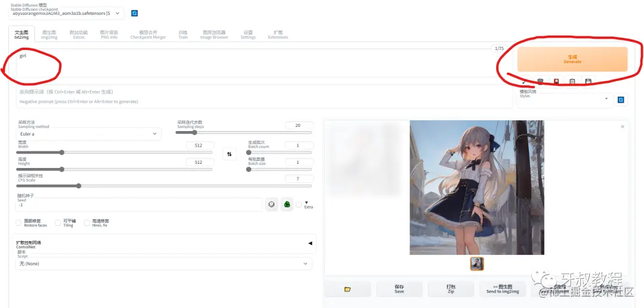Apply selected styles with clipboard icon
This screenshot has width=644, height=308.
tap(572, 82)
